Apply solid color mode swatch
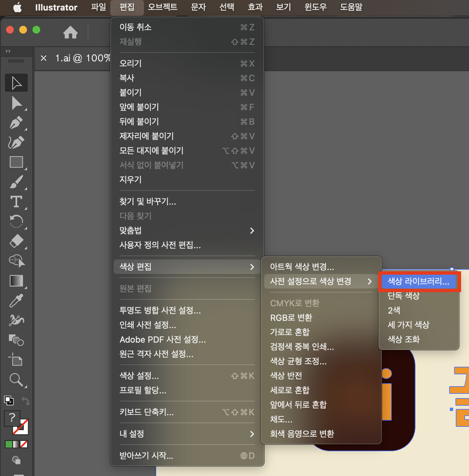The height and width of the screenshot is (476, 469). click(9, 444)
